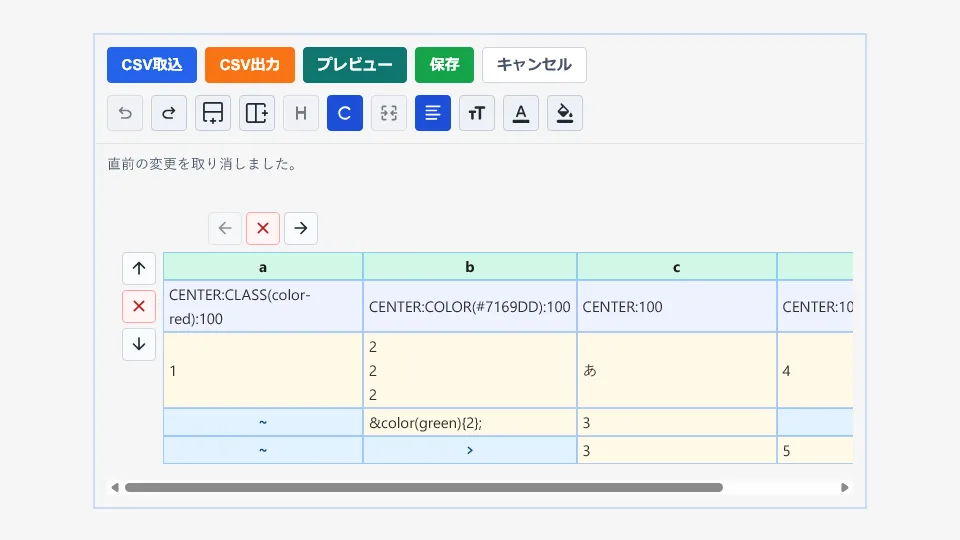Toggle the blue C format button
The width and height of the screenshot is (960, 540).
(345, 113)
